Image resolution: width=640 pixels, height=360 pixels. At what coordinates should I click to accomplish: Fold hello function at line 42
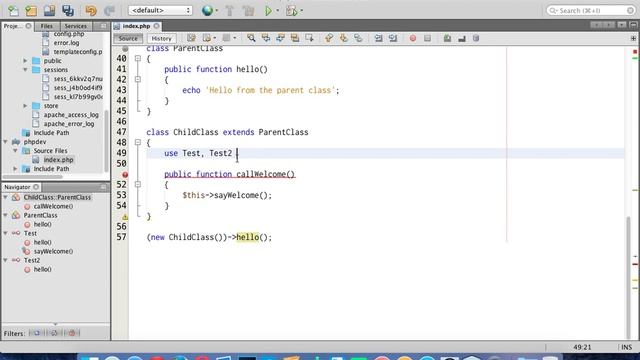click(138, 79)
